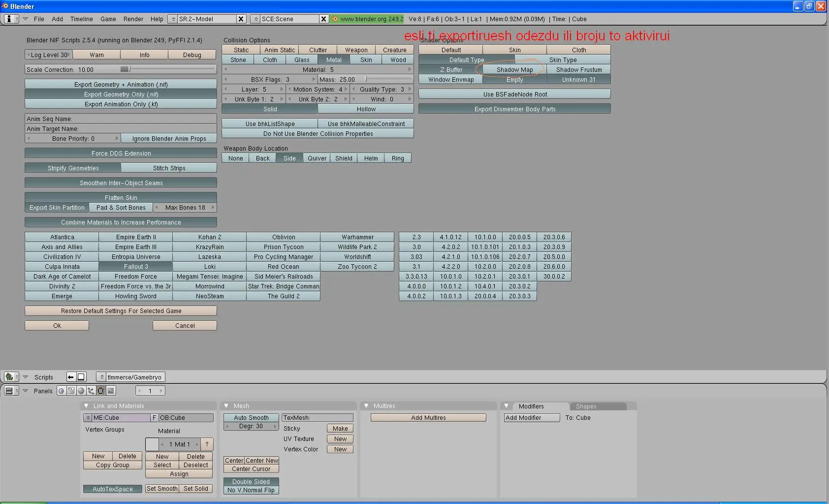The width and height of the screenshot is (829, 504).
Task: Adjust the Mass 25.00 slider
Action: (x=366, y=79)
